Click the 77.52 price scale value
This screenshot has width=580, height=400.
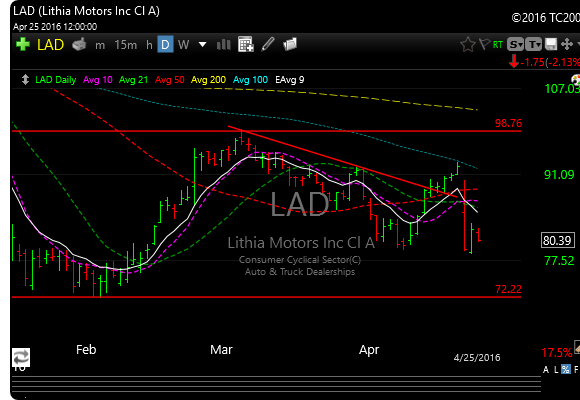pos(559,260)
